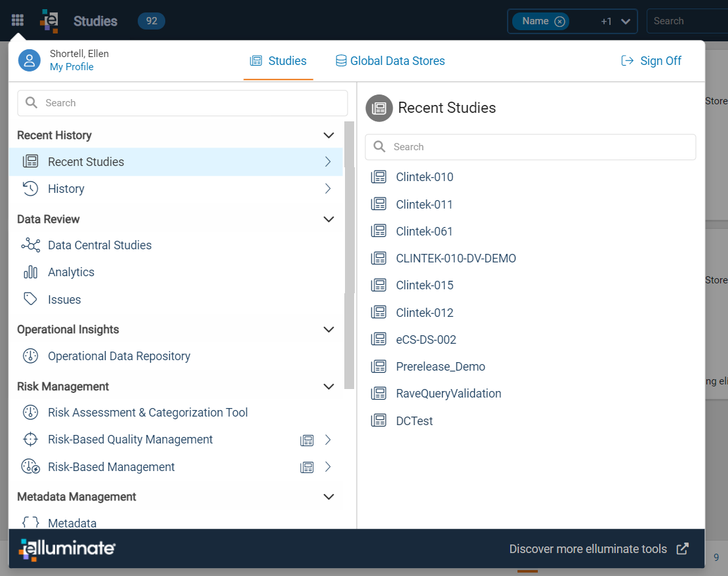Click studies icon beside Risk-Based Quality Management
The height and width of the screenshot is (576, 728).
[307, 440]
